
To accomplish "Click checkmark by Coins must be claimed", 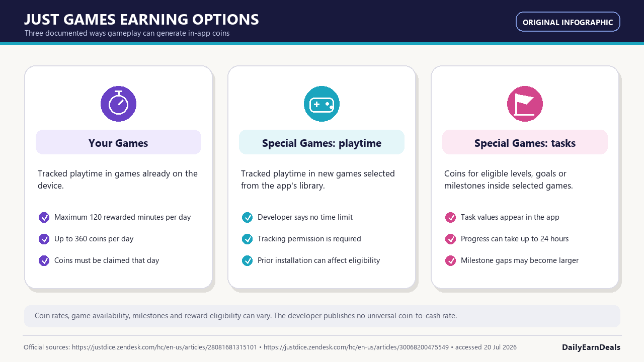I will [44, 260].
